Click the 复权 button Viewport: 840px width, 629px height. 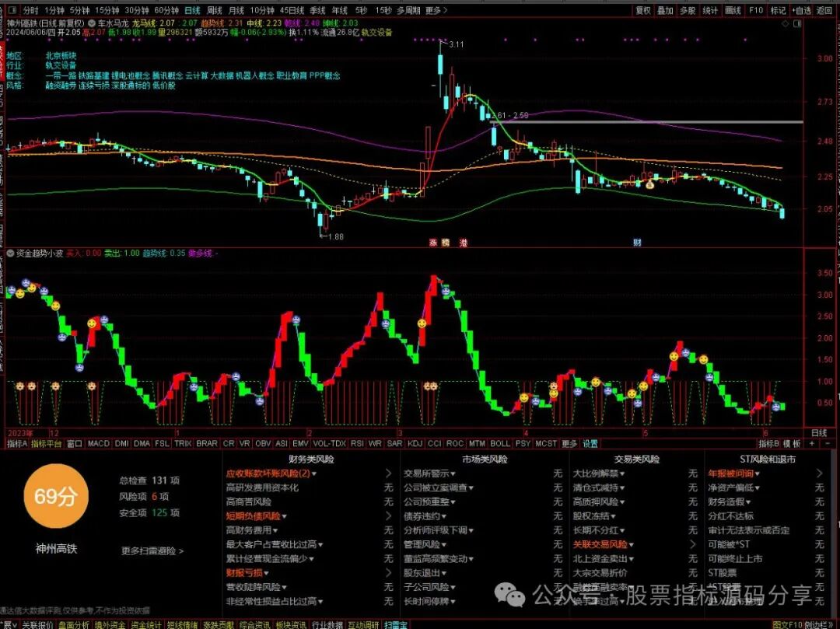(x=643, y=10)
